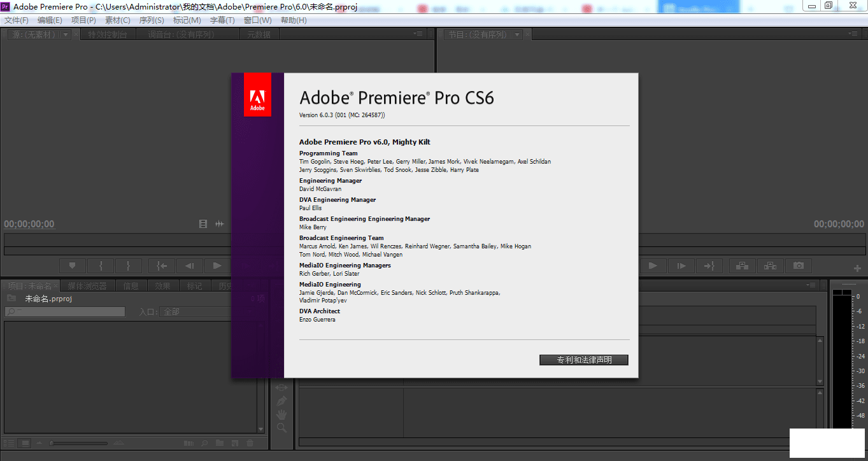Switch Project panel to icon view
The image size is (868, 461).
click(x=25, y=443)
